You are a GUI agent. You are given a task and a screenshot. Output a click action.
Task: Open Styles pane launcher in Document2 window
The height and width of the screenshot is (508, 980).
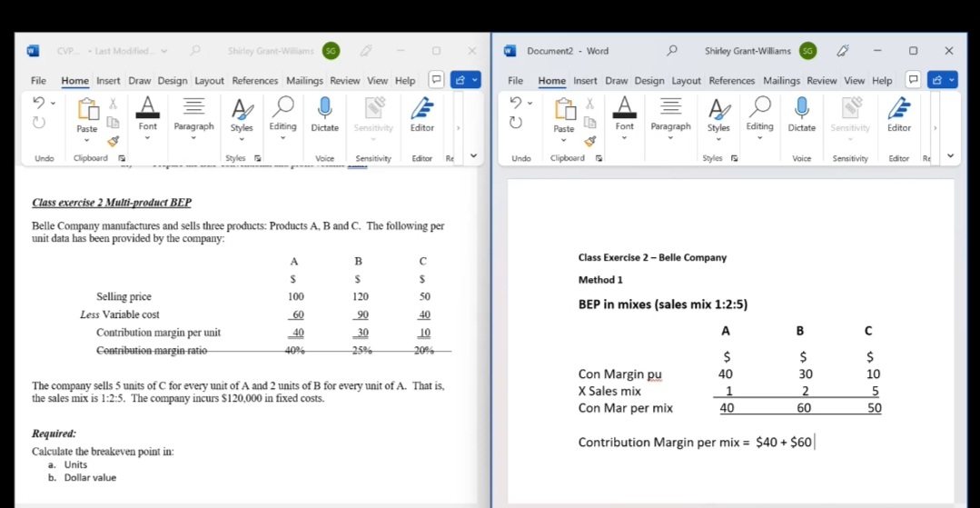735,159
